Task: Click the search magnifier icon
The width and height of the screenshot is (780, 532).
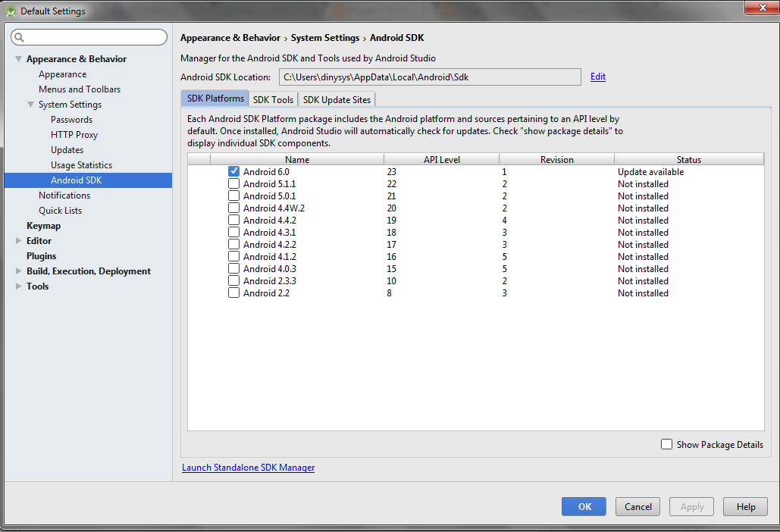Action: pos(17,36)
